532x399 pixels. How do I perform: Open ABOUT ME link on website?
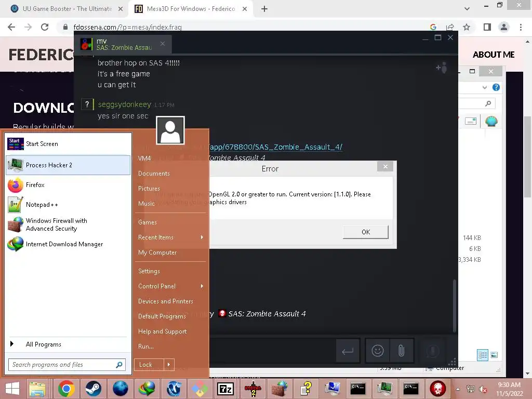click(x=494, y=55)
